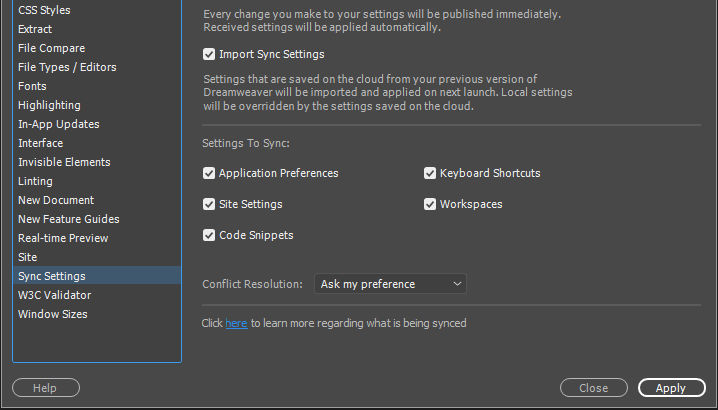This screenshot has width=718, height=410.
Task: Select Real-time Preview category
Action: click(63, 238)
